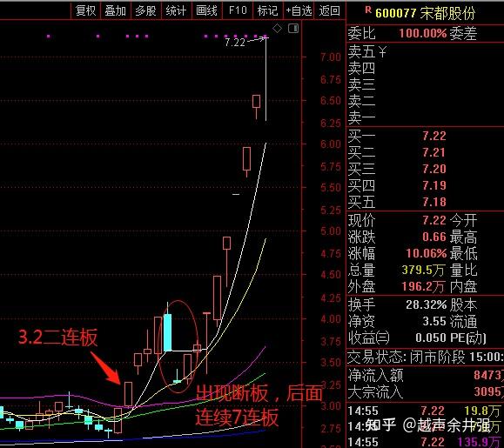Click the 14:55 trade row with 135.9万
The image size is (504, 448).
point(425,442)
